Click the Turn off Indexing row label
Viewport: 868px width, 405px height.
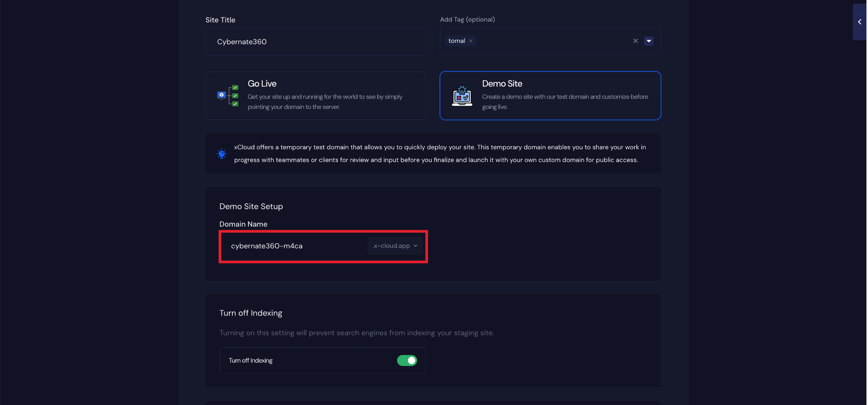250,361
